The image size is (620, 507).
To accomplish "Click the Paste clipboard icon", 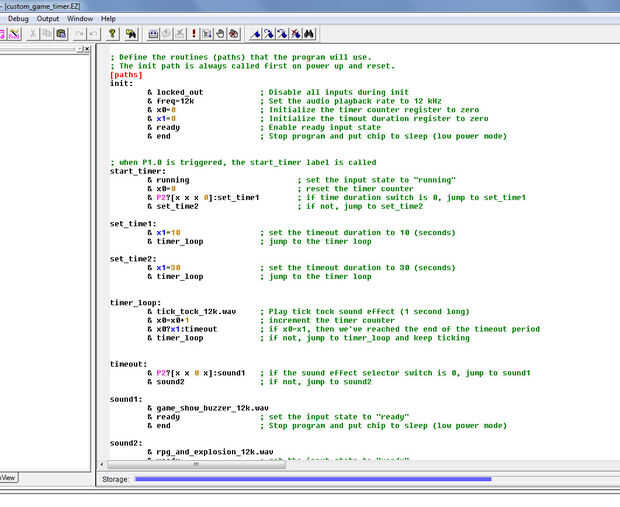I will click(x=61, y=34).
